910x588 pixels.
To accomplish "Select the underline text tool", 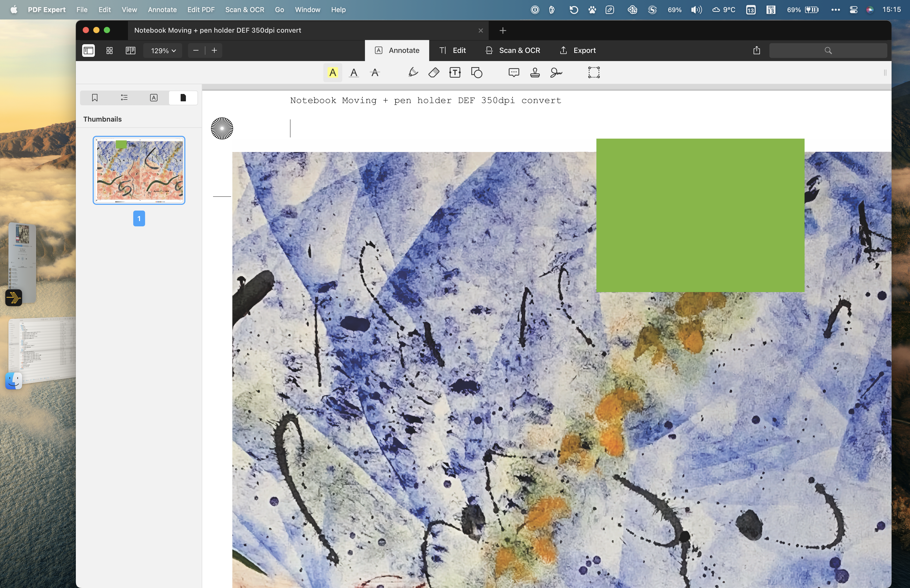I will [354, 73].
